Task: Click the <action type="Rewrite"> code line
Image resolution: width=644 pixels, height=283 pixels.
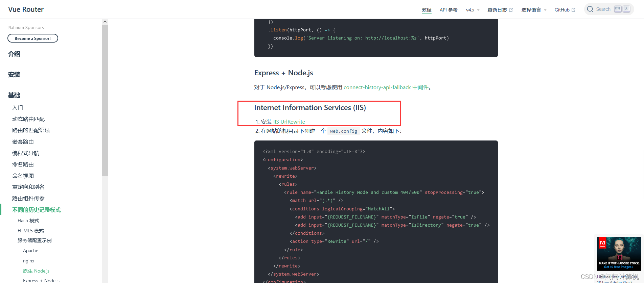Action: coord(334,241)
